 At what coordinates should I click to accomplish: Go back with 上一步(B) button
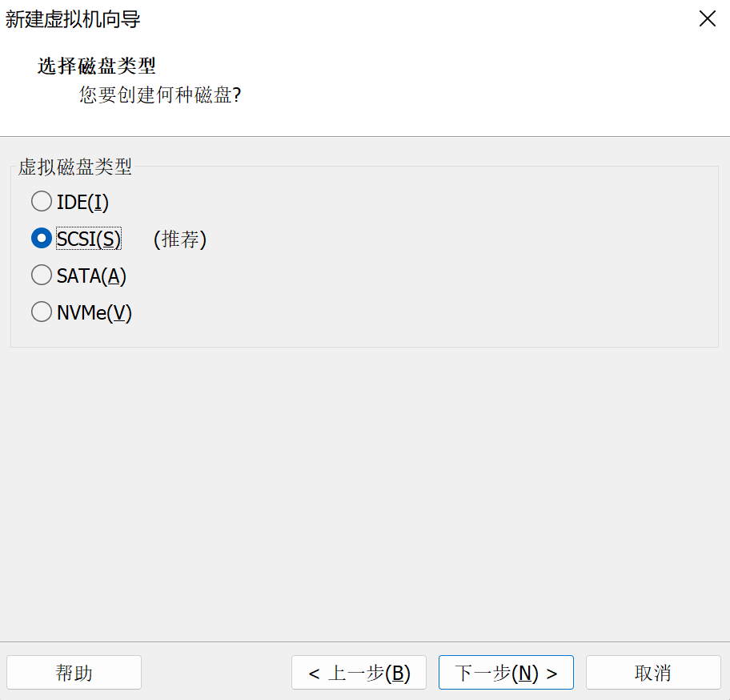click(359, 673)
